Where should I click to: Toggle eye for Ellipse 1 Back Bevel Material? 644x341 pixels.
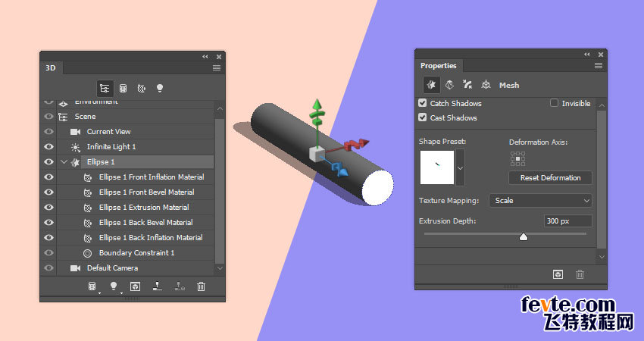(x=48, y=222)
